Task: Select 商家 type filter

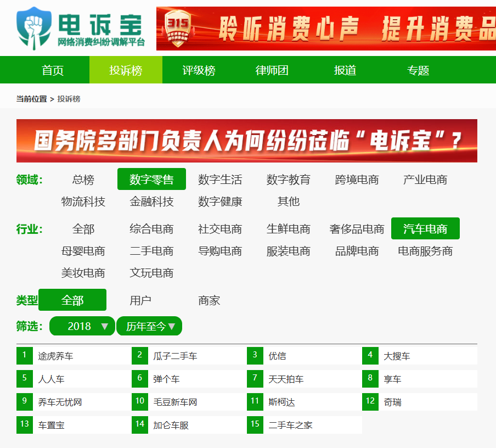Action: (x=209, y=300)
